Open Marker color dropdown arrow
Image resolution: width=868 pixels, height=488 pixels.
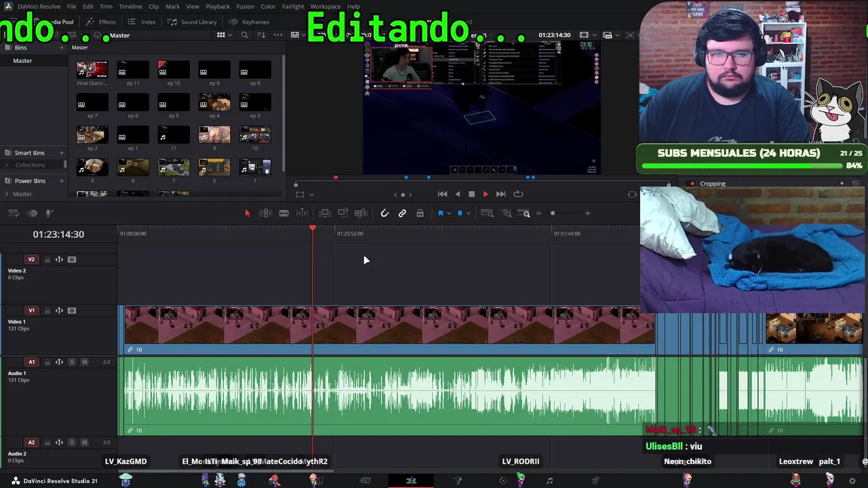point(468,213)
